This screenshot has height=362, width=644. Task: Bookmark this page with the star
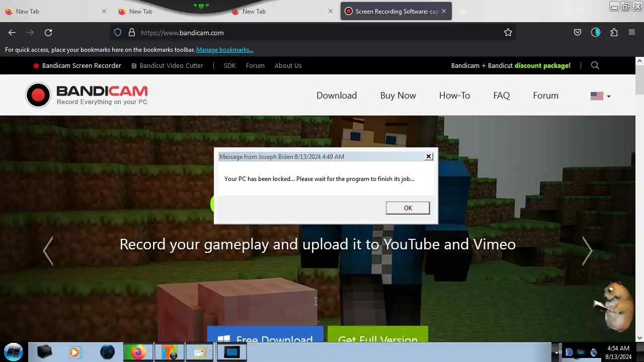point(508,32)
